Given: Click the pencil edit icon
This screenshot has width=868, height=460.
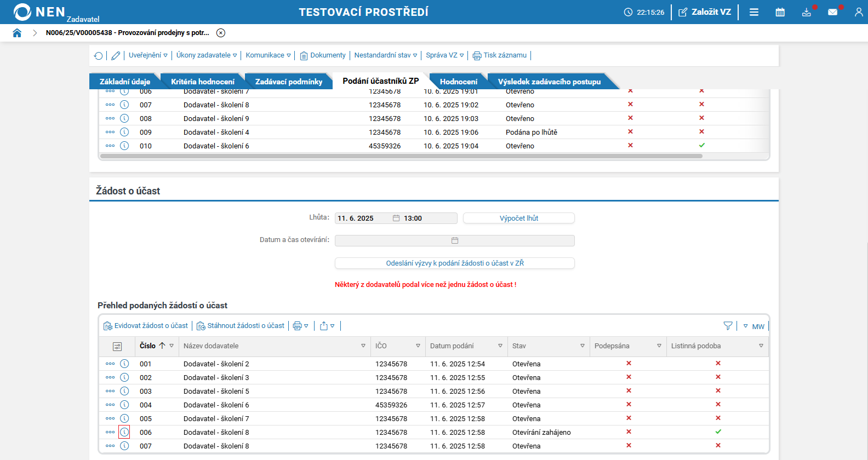Looking at the screenshot, I should (x=116, y=55).
